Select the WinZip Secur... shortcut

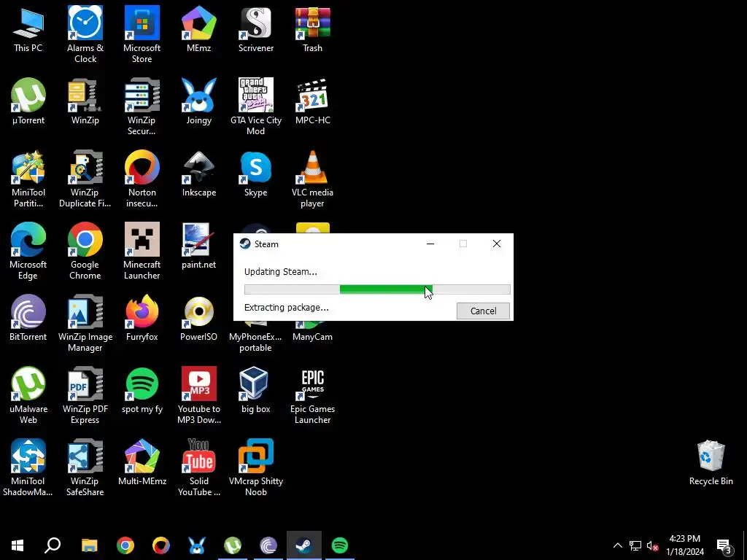click(142, 106)
